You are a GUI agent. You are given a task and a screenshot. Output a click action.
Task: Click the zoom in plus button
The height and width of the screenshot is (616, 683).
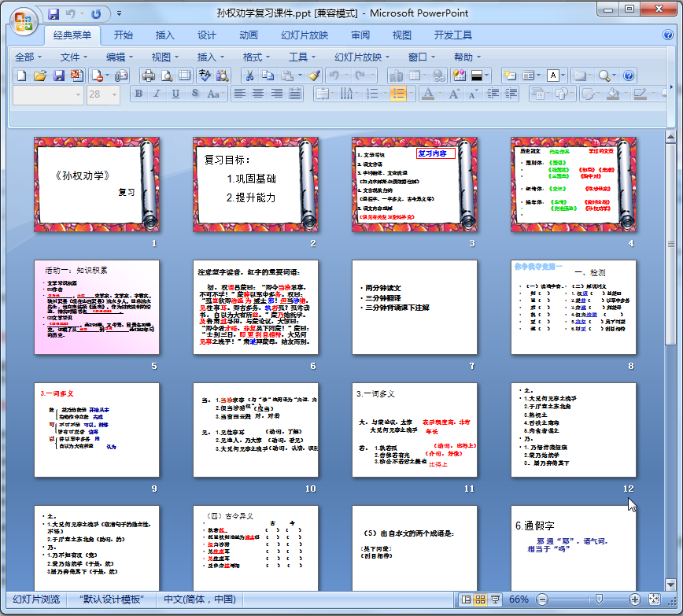[635, 600]
